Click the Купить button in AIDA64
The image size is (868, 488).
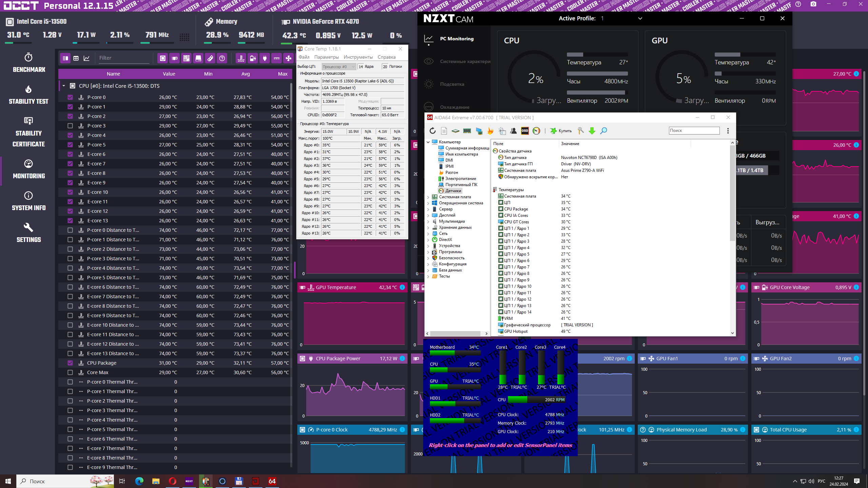[561, 131]
